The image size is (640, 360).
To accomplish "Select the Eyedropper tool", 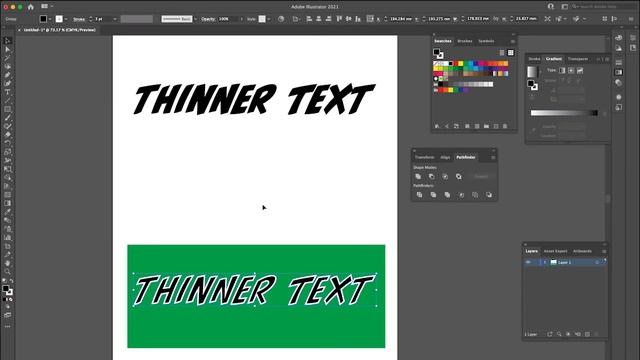I will (7, 212).
